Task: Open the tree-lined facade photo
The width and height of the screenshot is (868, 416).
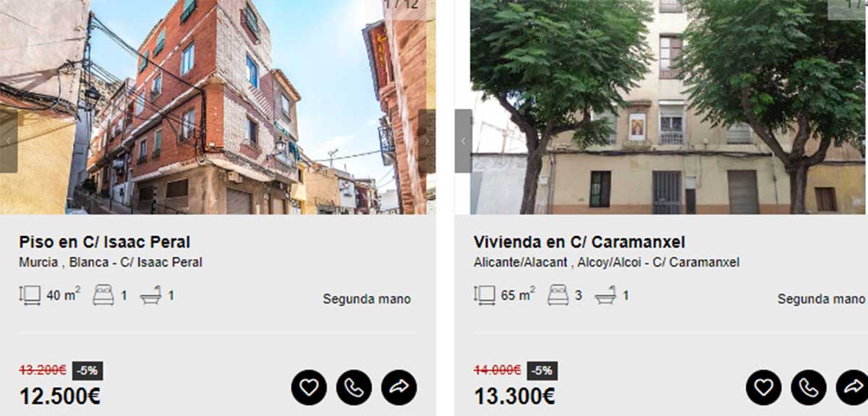Action: tap(669, 107)
